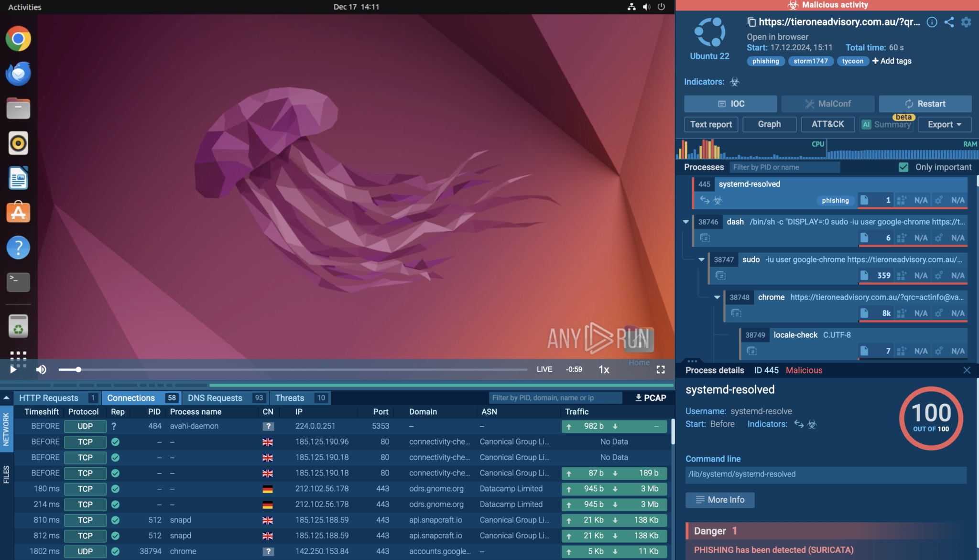Screen dimensions: 979x560
Task: Collapse the chrome process 38748 node
Action: 717,297
